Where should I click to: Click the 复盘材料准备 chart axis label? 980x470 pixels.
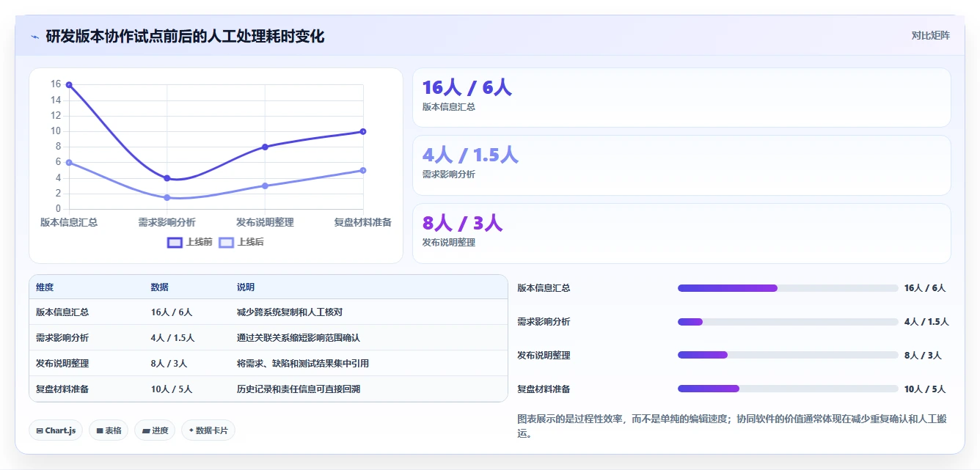pos(363,222)
